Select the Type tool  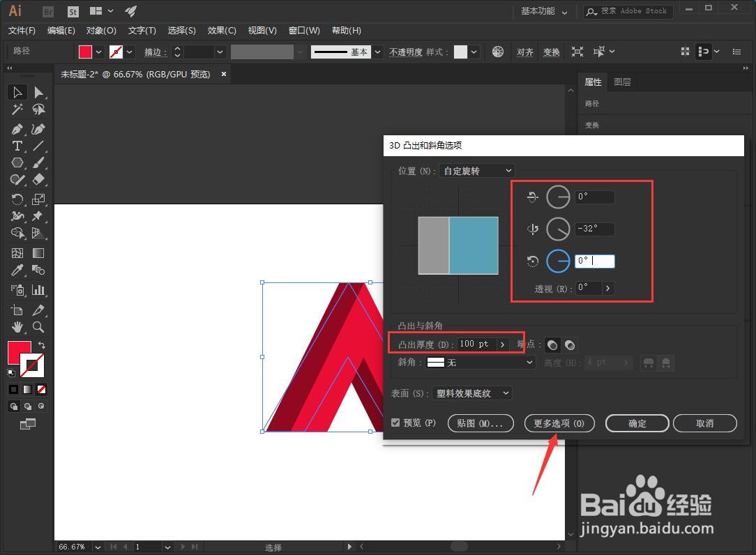[x=17, y=146]
